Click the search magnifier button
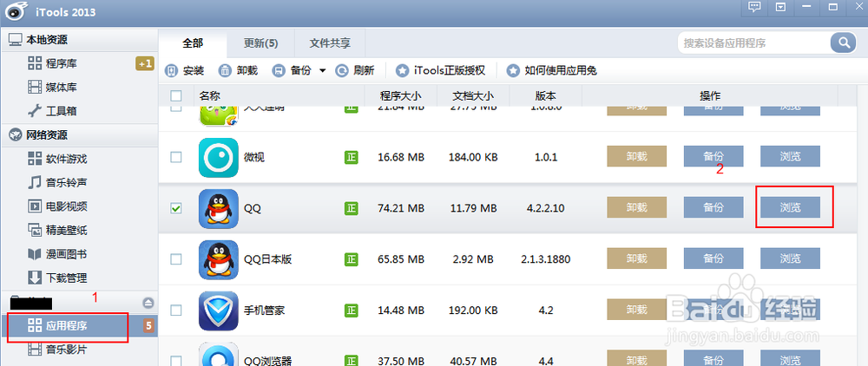This screenshot has height=366, width=868. click(x=843, y=42)
